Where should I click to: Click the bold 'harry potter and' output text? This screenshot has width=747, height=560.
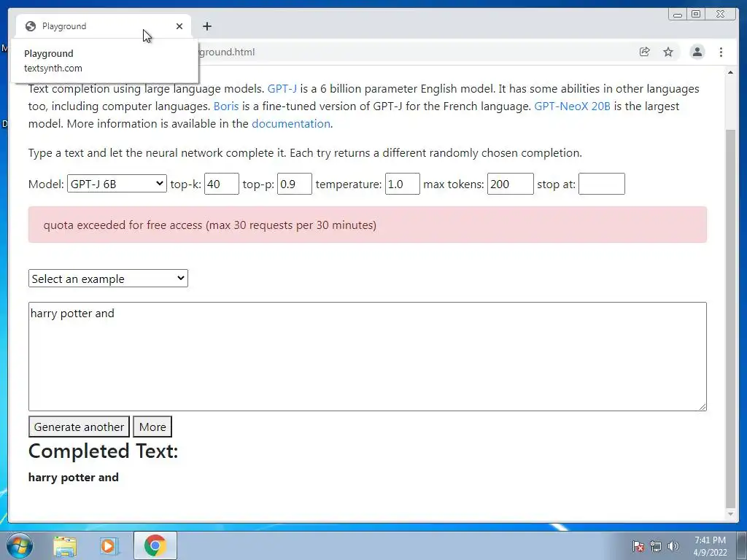pos(74,477)
